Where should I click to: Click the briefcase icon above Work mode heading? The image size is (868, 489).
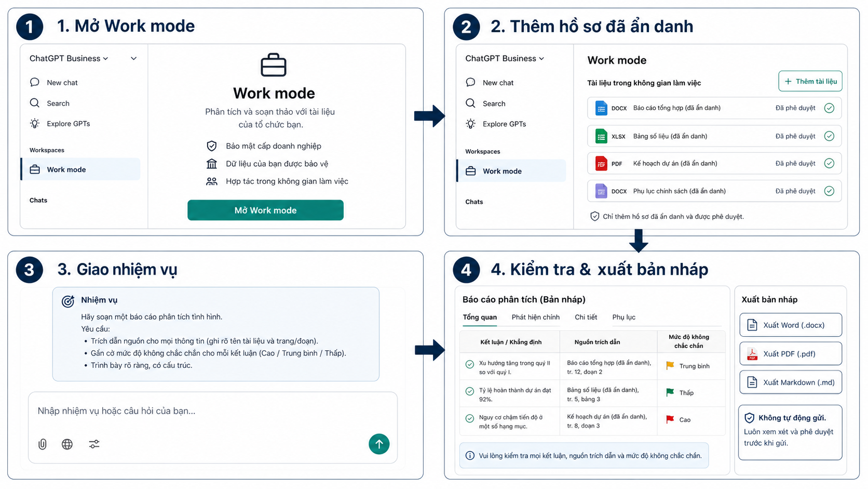[x=274, y=65]
